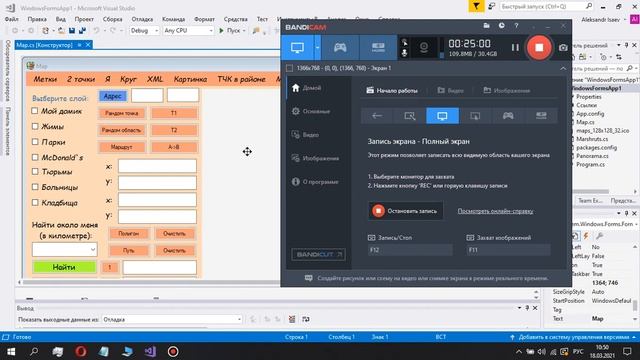Open Bandicam schedule clock icon

pyautogui.click(x=501, y=26)
